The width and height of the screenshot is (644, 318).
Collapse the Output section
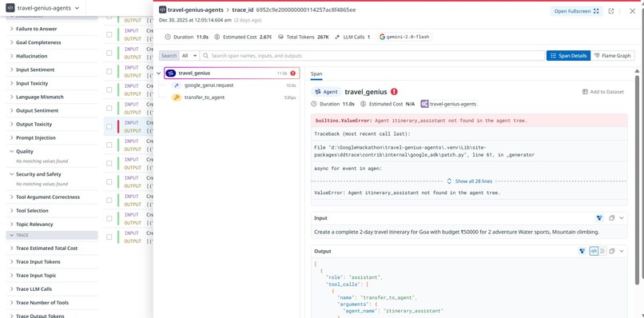tap(622, 251)
